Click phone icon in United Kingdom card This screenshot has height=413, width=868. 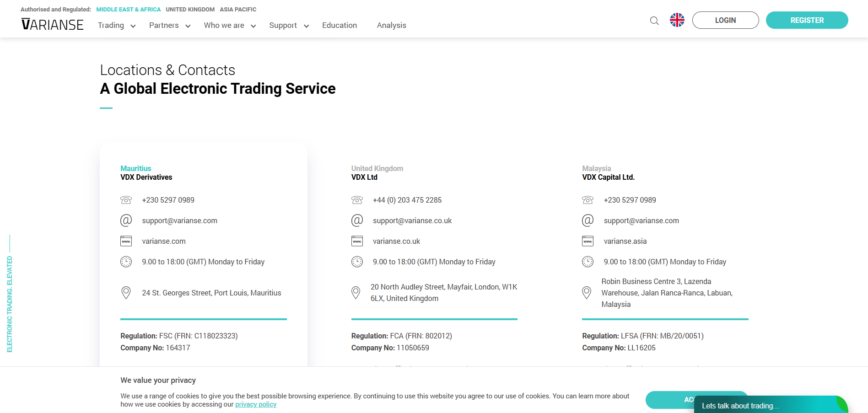pos(357,200)
